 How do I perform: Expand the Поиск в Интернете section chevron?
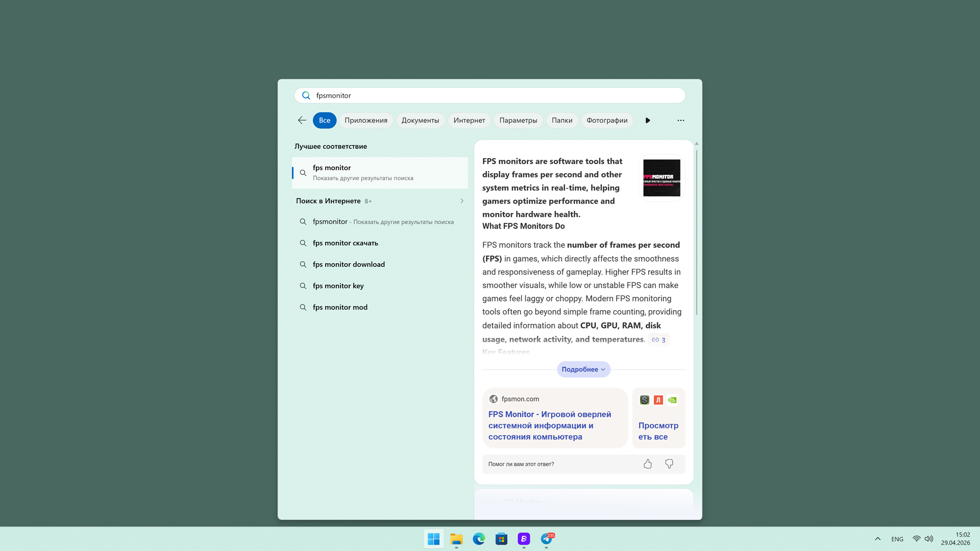[462, 201]
